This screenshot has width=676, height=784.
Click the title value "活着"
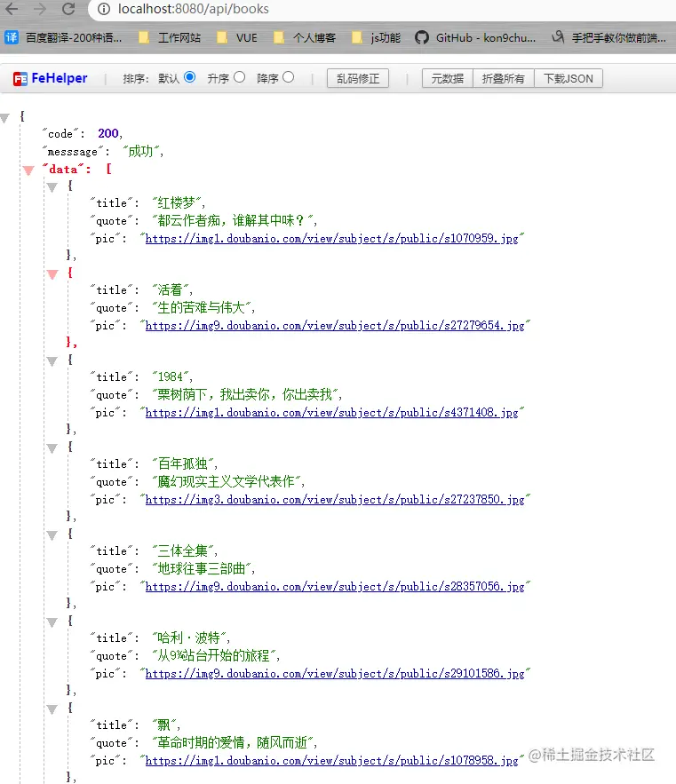coord(171,289)
